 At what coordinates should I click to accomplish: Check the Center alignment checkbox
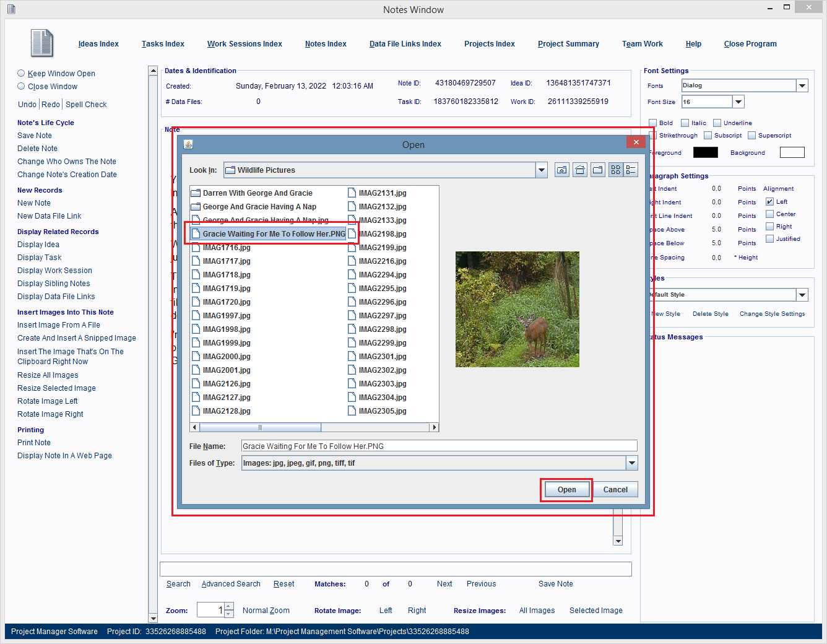769,214
